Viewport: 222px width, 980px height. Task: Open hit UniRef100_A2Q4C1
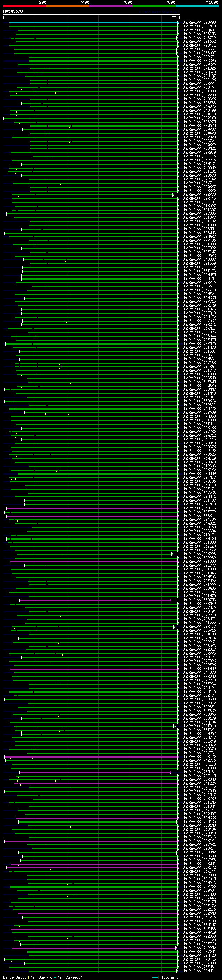click(x=199, y=45)
